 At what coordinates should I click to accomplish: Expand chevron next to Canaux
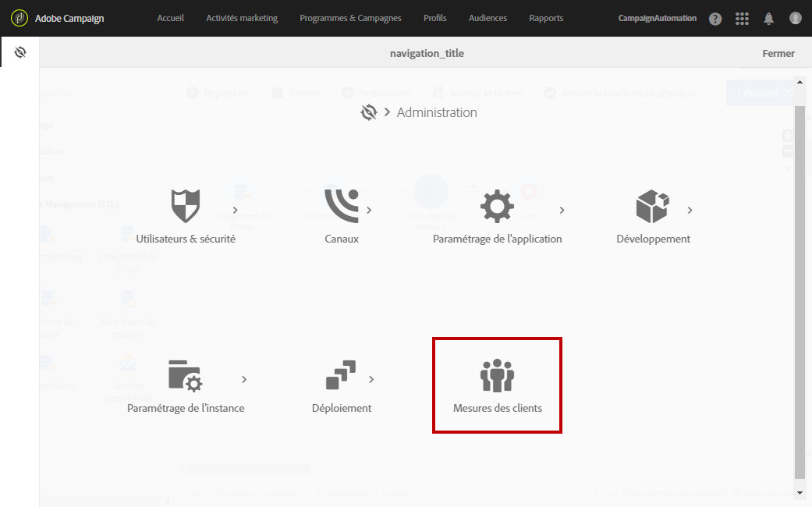[x=369, y=211]
